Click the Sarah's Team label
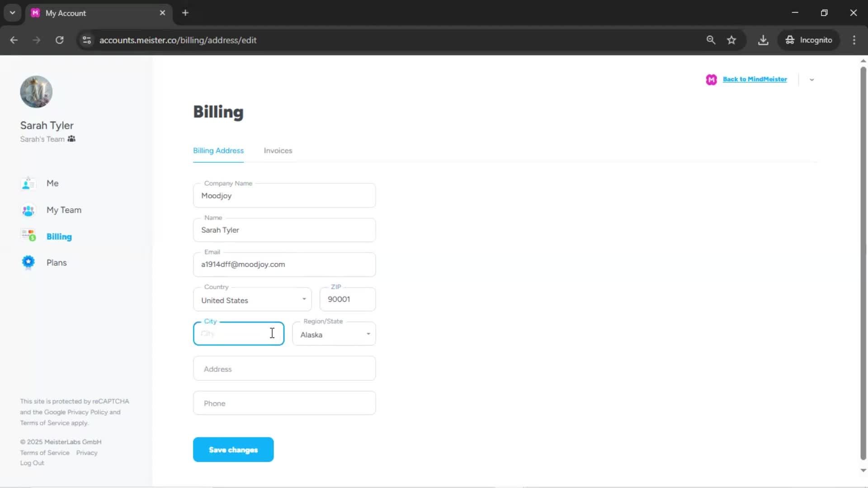Image resolution: width=868 pixels, height=488 pixels. coord(42,139)
